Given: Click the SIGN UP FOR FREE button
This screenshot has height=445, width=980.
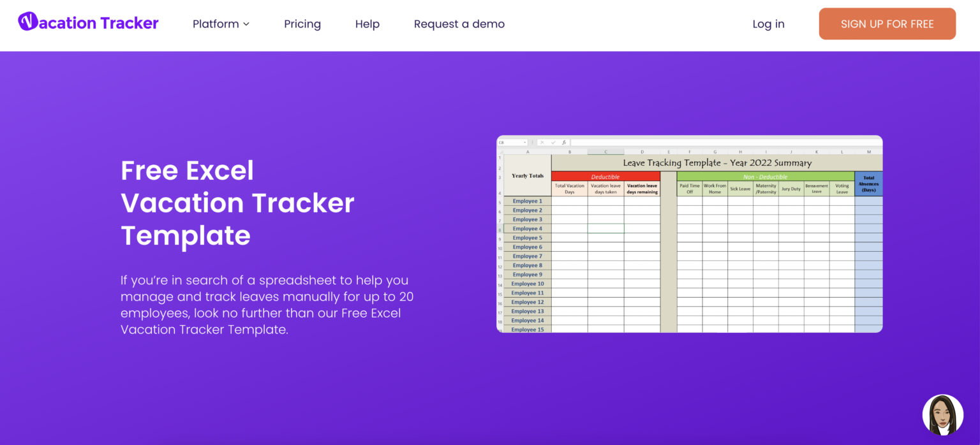Looking at the screenshot, I should click(887, 24).
